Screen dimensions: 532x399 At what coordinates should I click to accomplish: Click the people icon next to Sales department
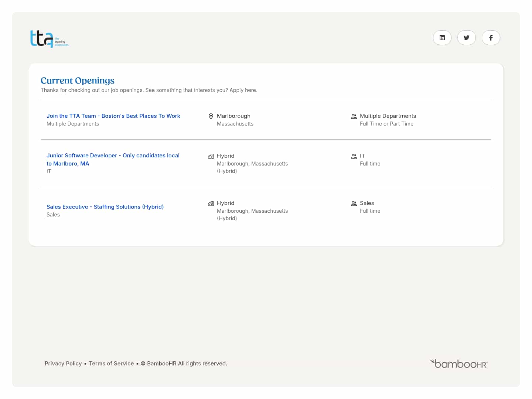[354, 204]
